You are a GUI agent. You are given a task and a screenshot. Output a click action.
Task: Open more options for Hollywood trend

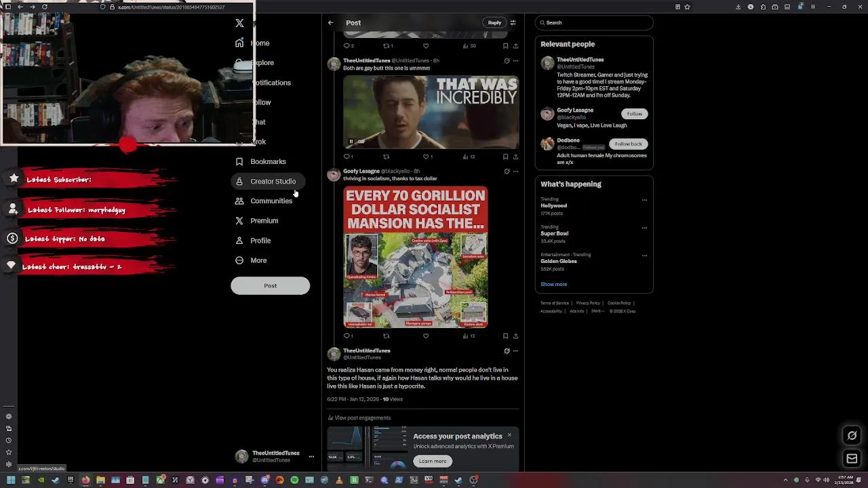[644, 200]
